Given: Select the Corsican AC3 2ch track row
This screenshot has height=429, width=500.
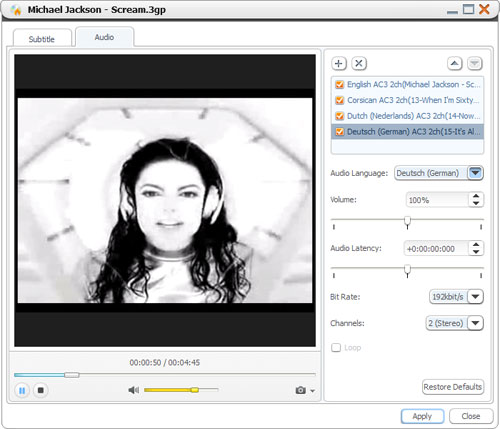Looking at the screenshot, I should [407, 100].
